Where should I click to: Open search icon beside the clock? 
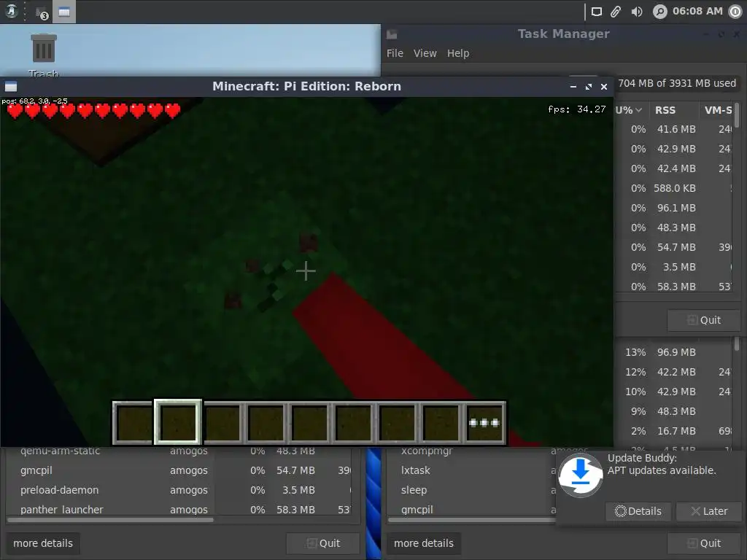pyautogui.click(x=659, y=12)
